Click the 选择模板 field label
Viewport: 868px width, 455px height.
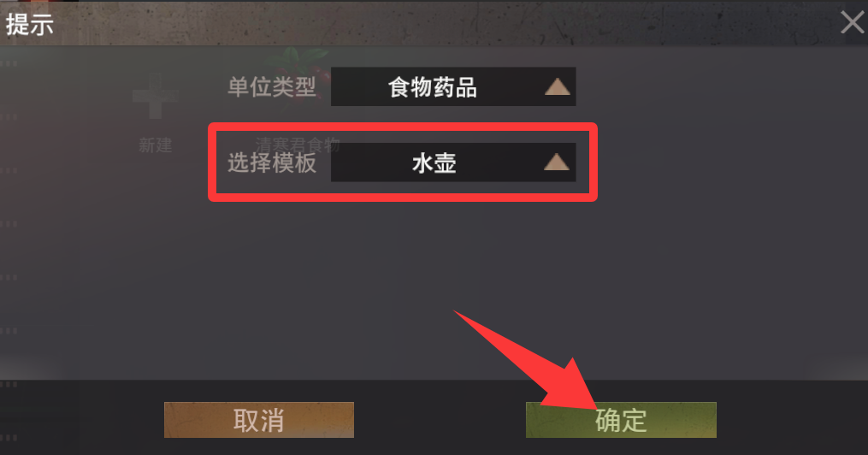click(272, 162)
